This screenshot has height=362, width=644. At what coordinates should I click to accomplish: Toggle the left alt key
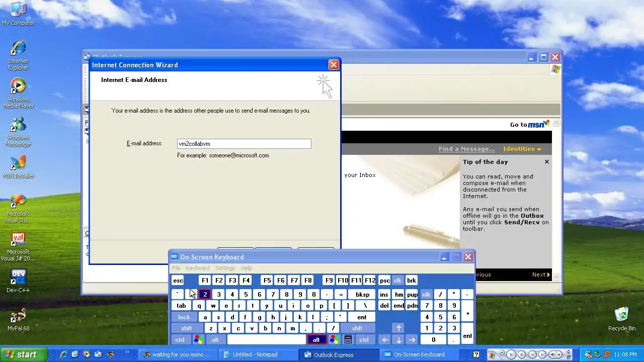[x=215, y=340]
